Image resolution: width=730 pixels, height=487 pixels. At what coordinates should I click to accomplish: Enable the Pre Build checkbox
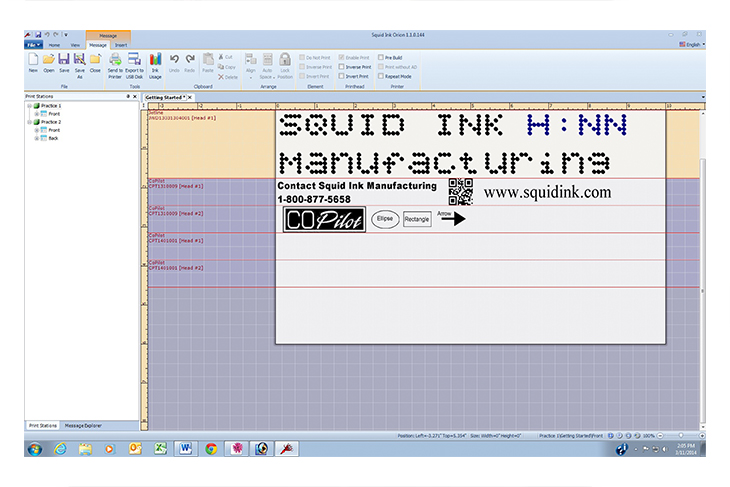(x=380, y=58)
